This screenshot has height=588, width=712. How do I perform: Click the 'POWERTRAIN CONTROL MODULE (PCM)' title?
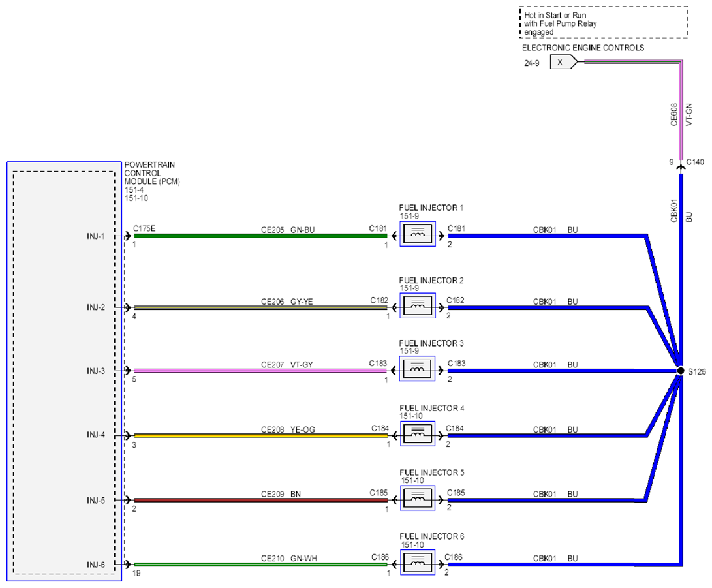tap(152, 173)
